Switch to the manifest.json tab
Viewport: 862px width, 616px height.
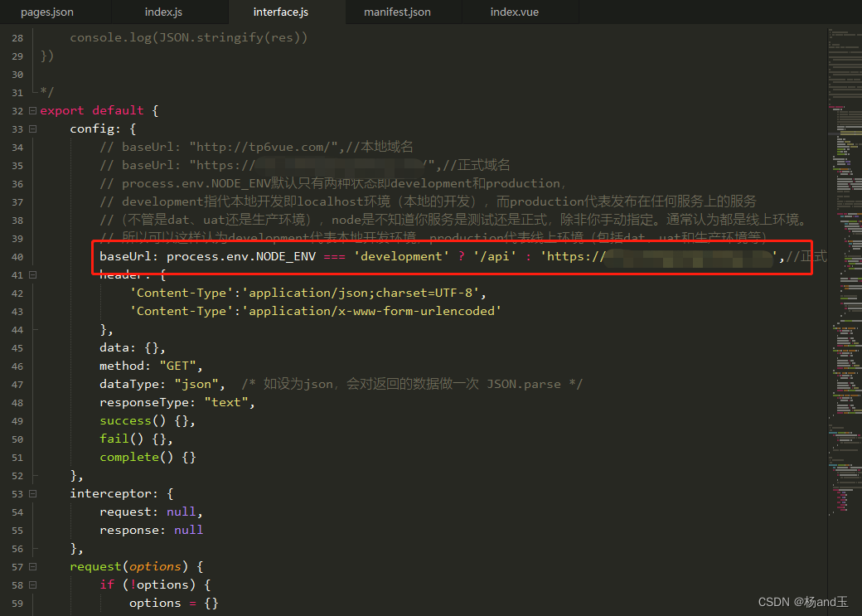(398, 12)
